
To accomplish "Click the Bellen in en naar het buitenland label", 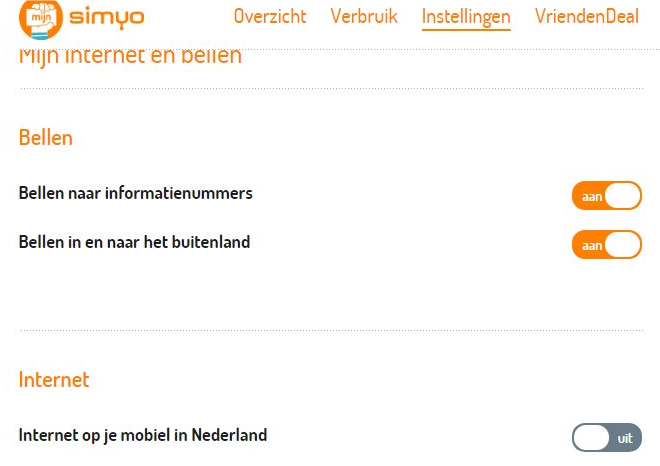I will [134, 242].
